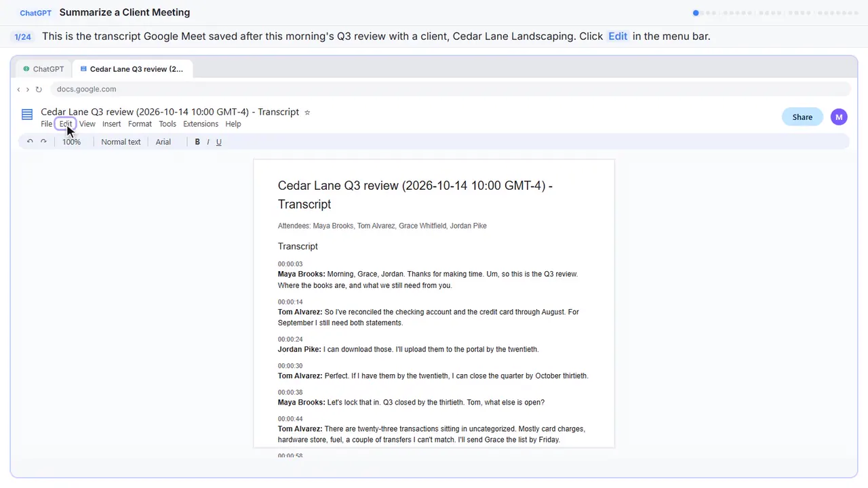Click the 00:00:24 timestamp
This screenshot has width=868, height=488.
[x=290, y=340]
